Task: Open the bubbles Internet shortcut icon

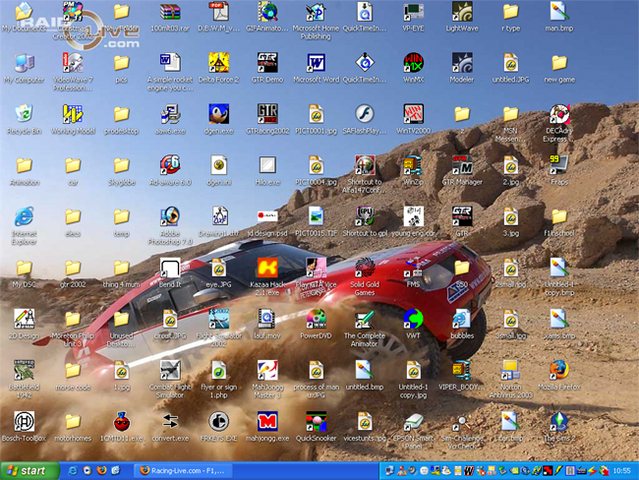Action: [x=462, y=319]
